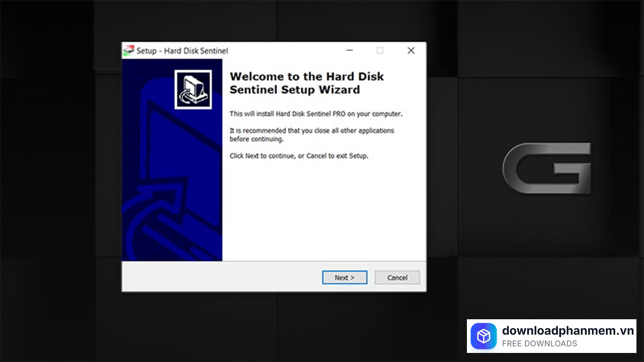Click the 'Click Next to continue' instruction text
644x362 pixels.
coord(299,156)
